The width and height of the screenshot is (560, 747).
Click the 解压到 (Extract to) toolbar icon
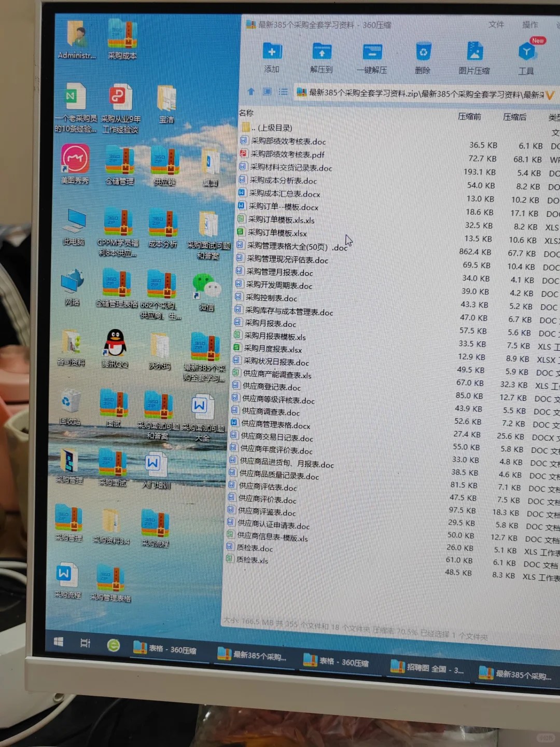point(321,58)
